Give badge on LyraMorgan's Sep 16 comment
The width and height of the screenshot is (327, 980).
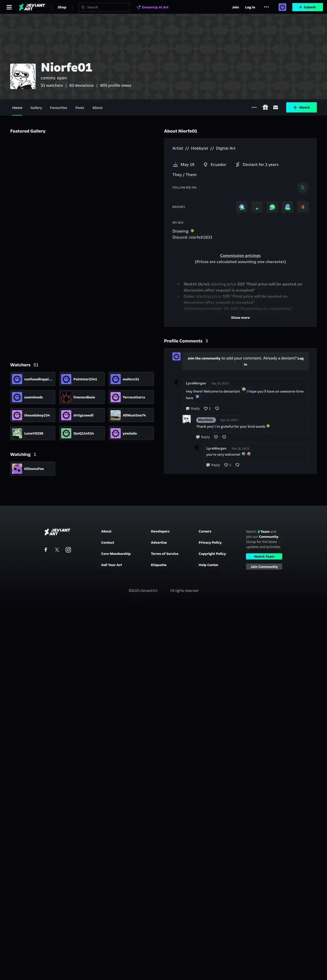click(238, 465)
